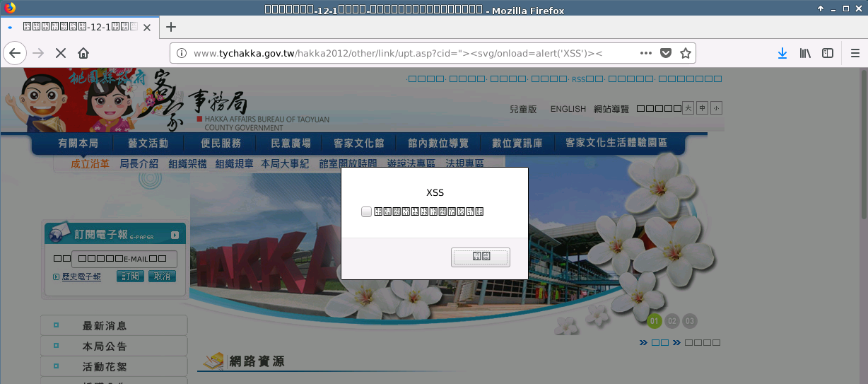This screenshot has height=384, width=868.
Task: Select the 遊說法專區 submenu item
Action: pos(411,164)
